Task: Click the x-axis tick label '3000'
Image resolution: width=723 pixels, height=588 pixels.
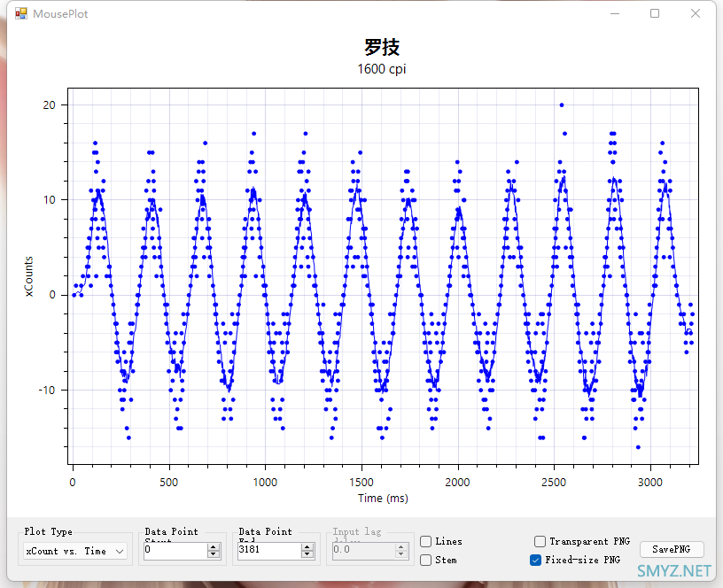Action: (x=650, y=483)
